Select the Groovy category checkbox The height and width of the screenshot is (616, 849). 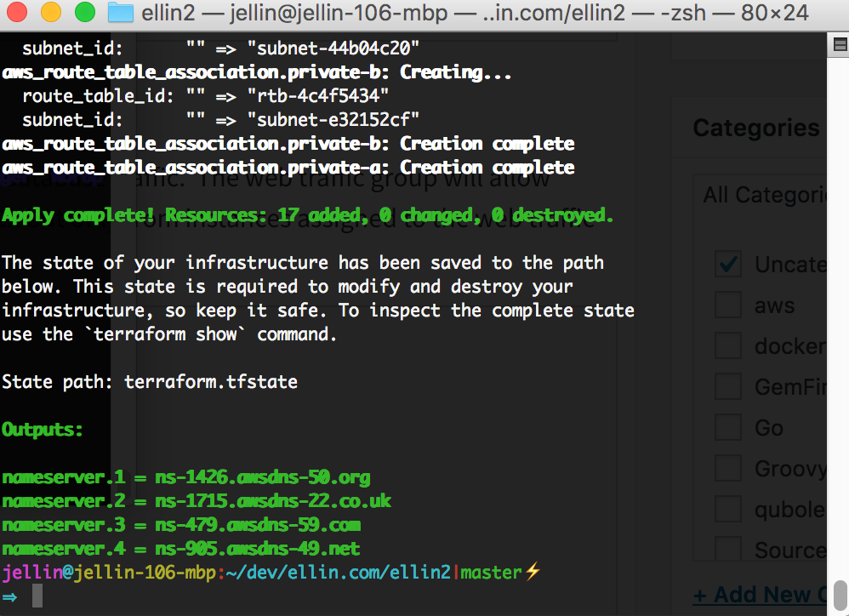point(727,468)
